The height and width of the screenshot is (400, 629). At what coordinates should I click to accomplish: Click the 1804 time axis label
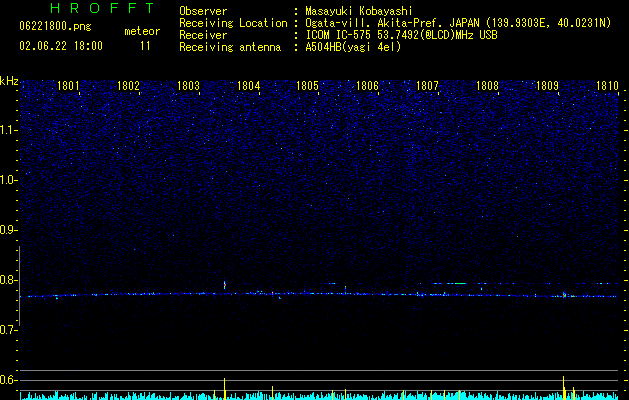tap(248, 86)
